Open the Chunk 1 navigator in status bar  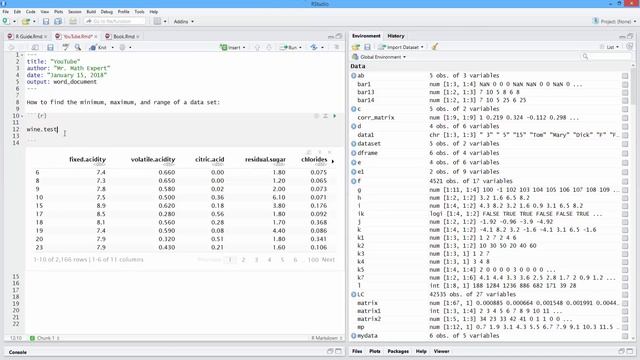[x=45, y=338]
